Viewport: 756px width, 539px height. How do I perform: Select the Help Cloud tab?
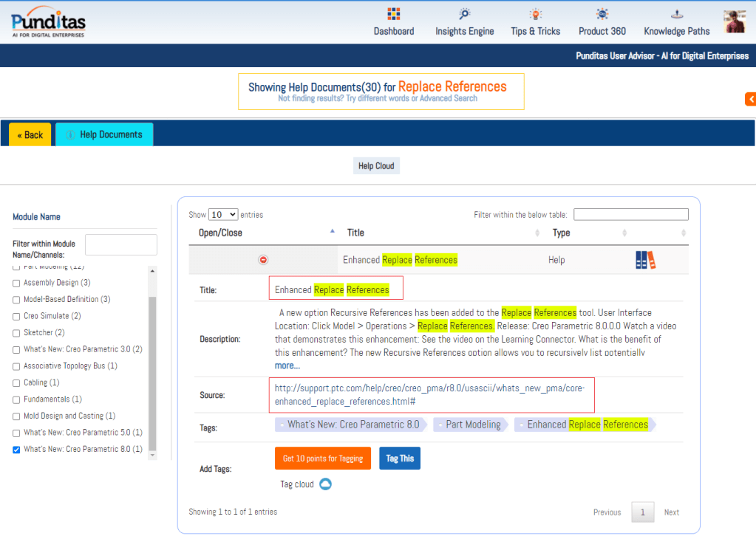click(376, 166)
